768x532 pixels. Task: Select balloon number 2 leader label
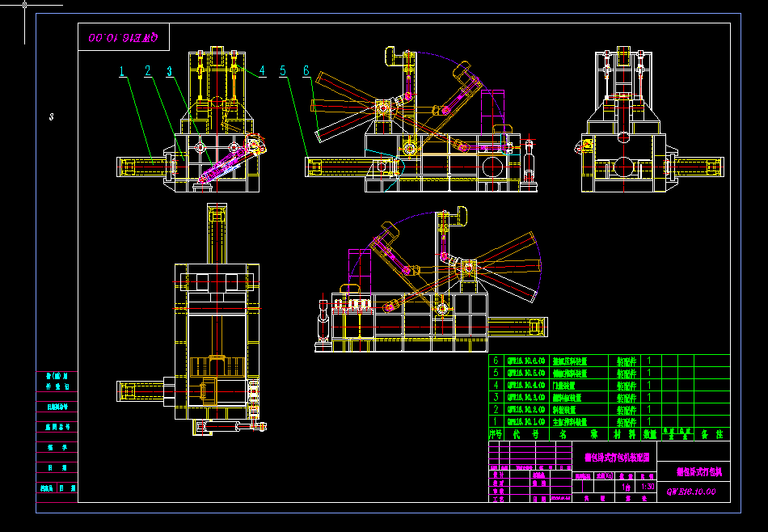[147, 71]
